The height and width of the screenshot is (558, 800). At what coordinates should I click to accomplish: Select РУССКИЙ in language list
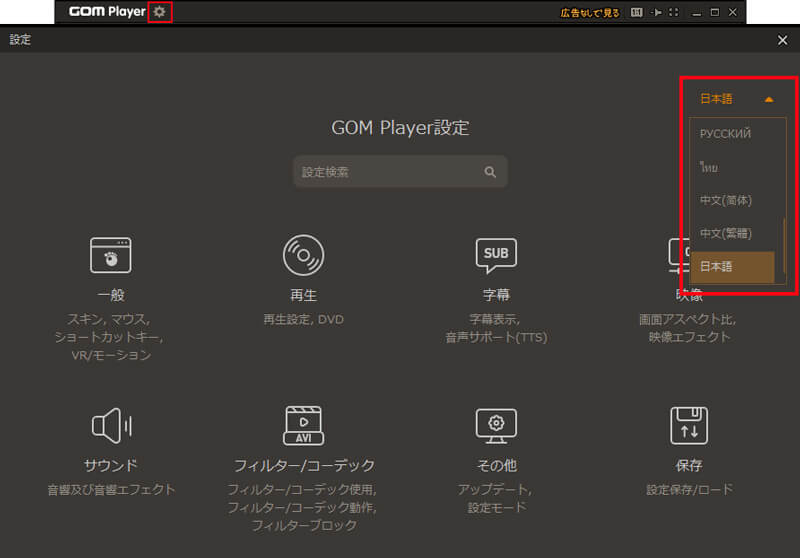(726, 134)
